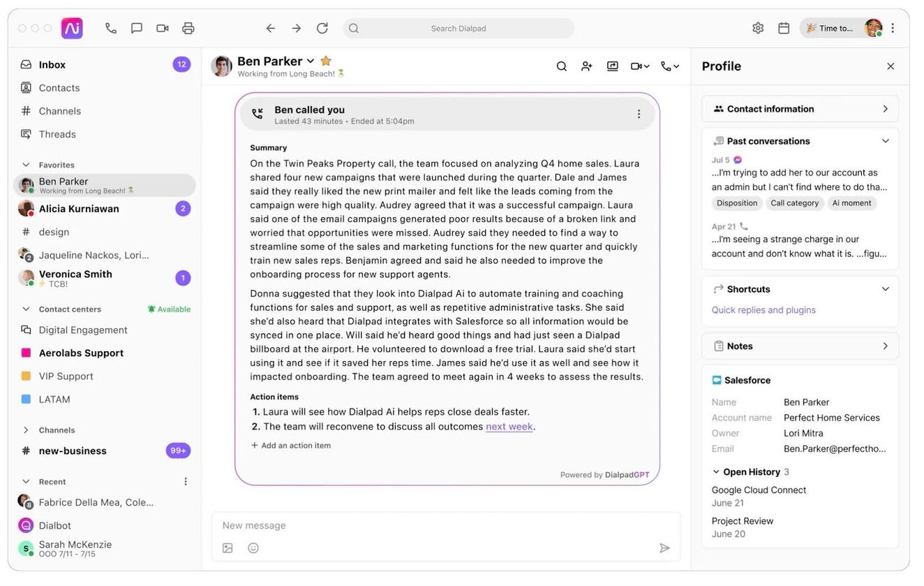Open the emoji picker
Viewport: 924px width, 586px height.
[x=253, y=548]
